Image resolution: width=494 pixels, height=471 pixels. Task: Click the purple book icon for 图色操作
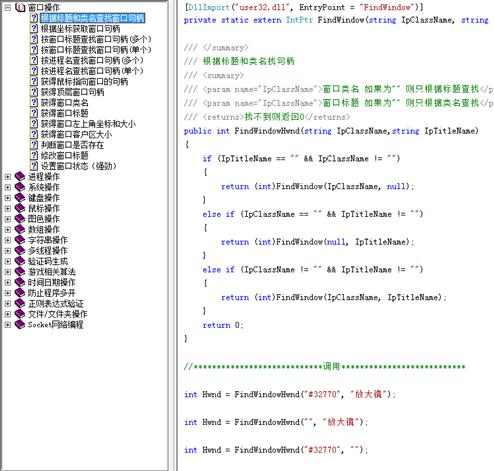pos(20,219)
